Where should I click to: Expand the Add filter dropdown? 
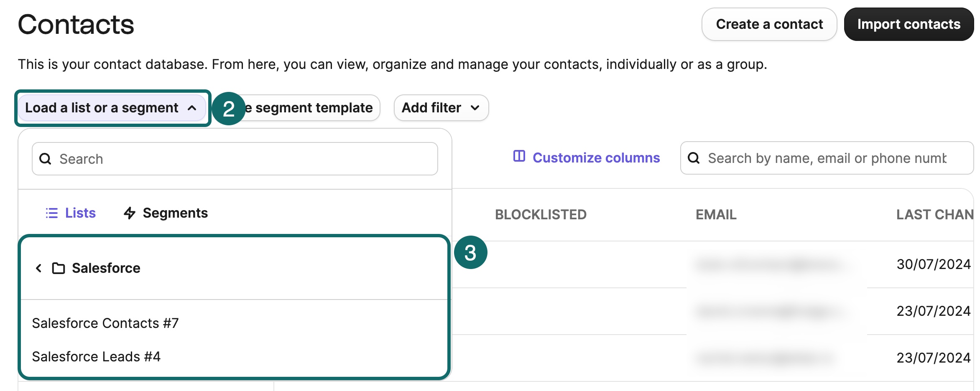(x=441, y=108)
